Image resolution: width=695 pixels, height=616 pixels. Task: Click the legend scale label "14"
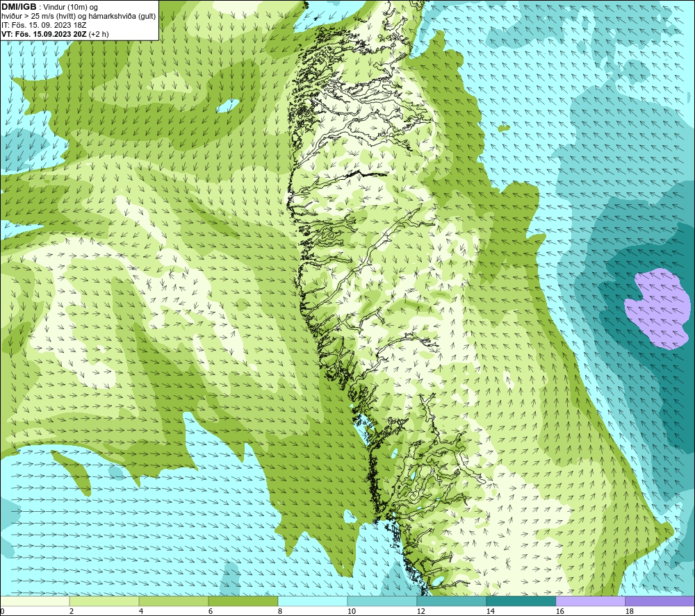click(x=491, y=611)
